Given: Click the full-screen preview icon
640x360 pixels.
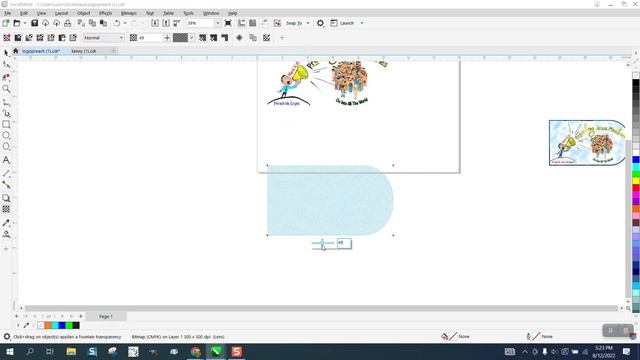Looking at the screenshot, I should [228, 23].
